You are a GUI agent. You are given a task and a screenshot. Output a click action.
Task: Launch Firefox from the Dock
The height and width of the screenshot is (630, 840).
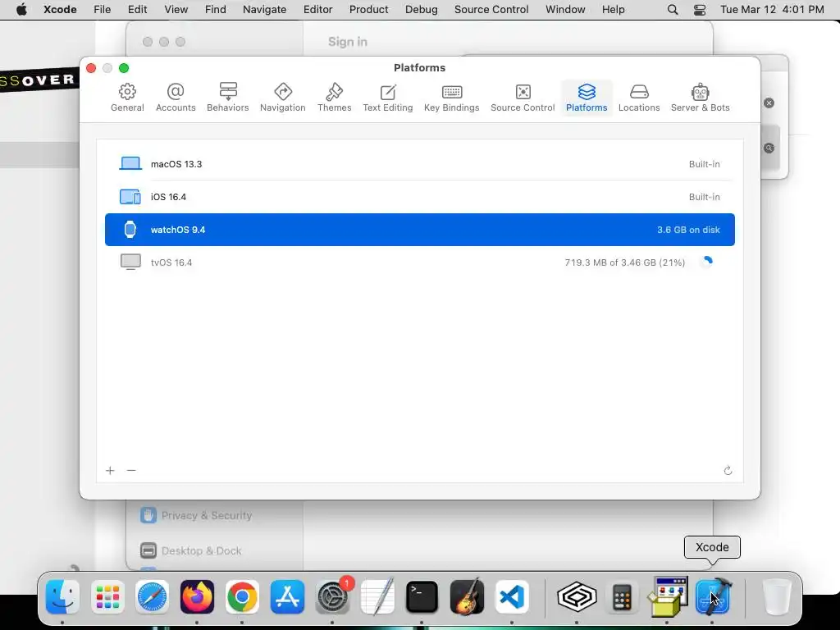197,596
